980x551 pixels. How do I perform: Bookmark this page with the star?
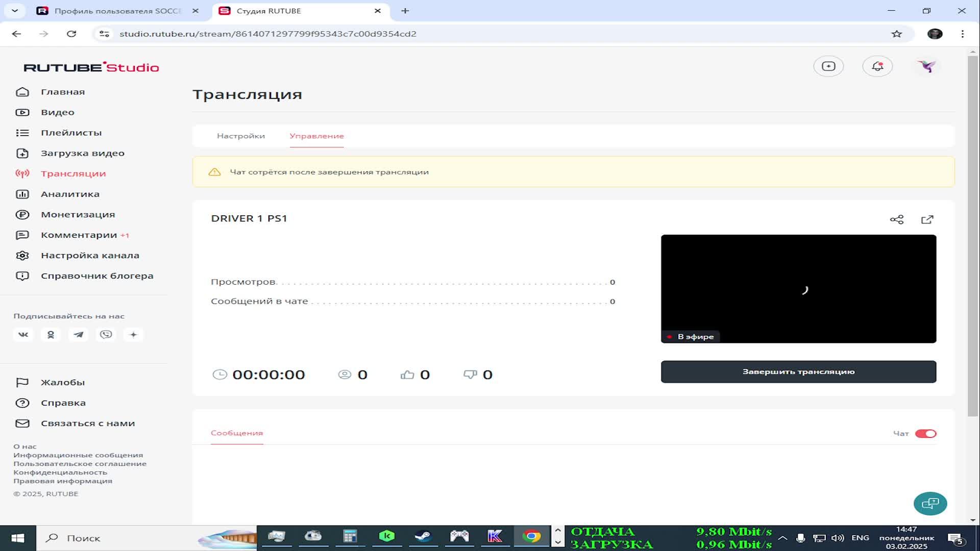[897, 34]
